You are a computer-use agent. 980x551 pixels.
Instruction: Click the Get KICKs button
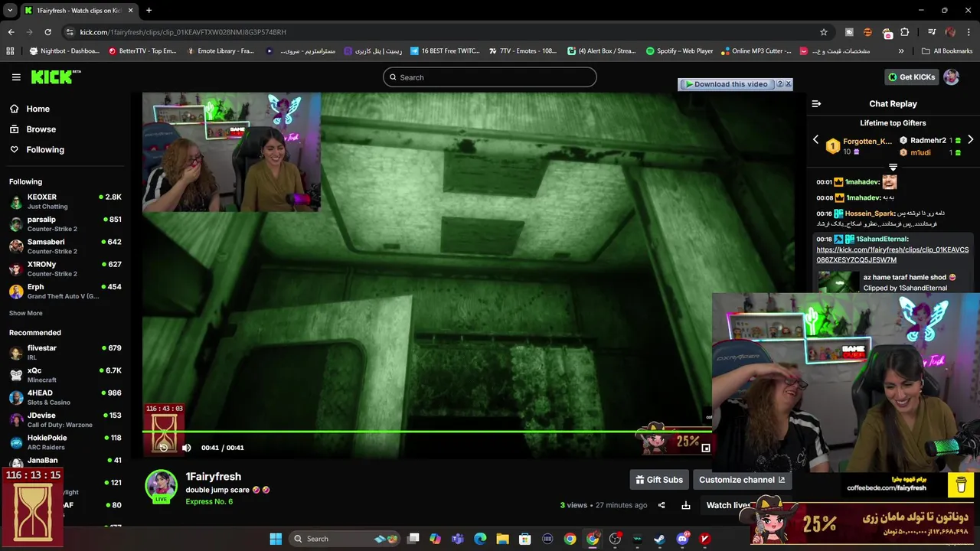coord(911,77)
